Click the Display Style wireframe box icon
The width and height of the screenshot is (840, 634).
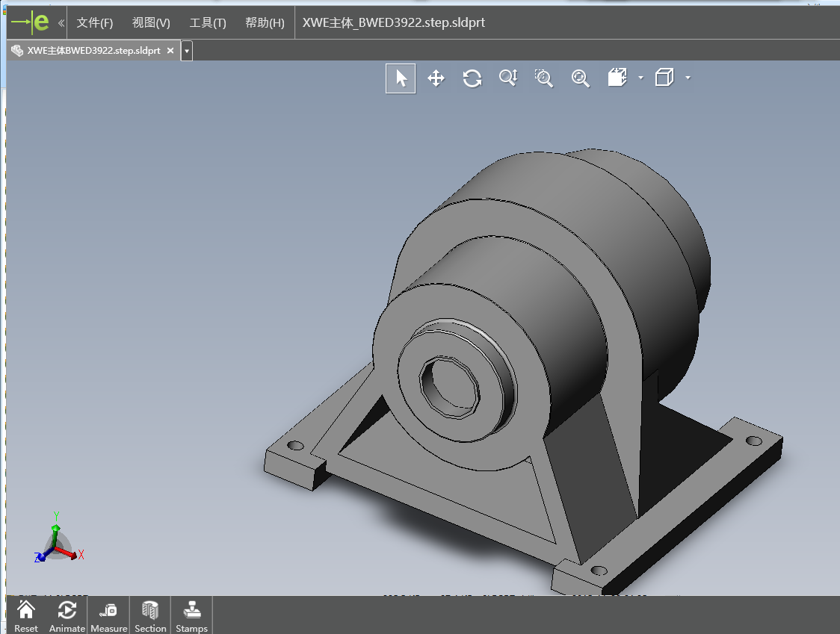664,78
